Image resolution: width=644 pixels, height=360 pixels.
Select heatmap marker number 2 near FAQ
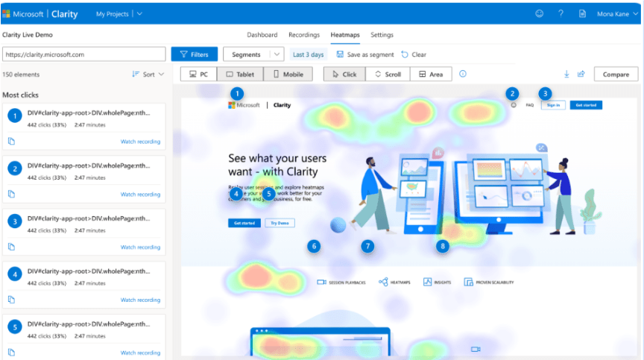tap(512, 94)
